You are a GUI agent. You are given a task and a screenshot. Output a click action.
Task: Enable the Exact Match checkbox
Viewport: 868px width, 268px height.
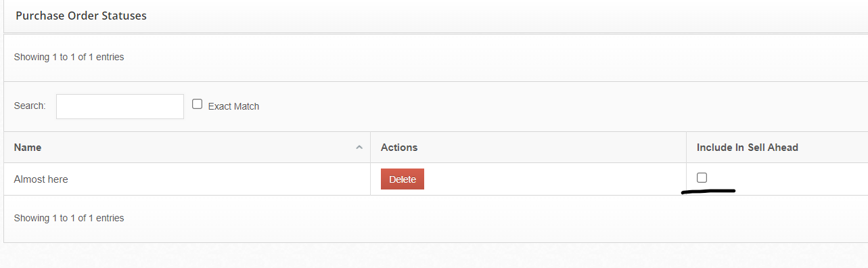point(198,104)
